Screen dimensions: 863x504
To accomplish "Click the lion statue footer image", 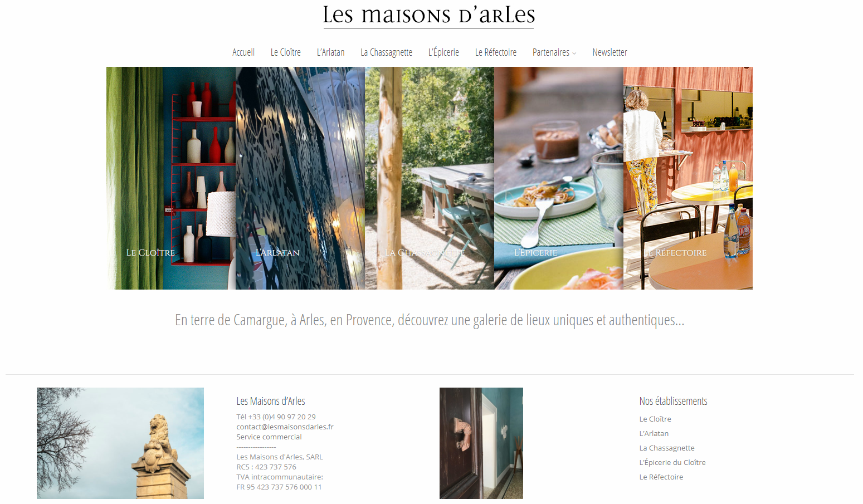I will (x=120, y=443).
